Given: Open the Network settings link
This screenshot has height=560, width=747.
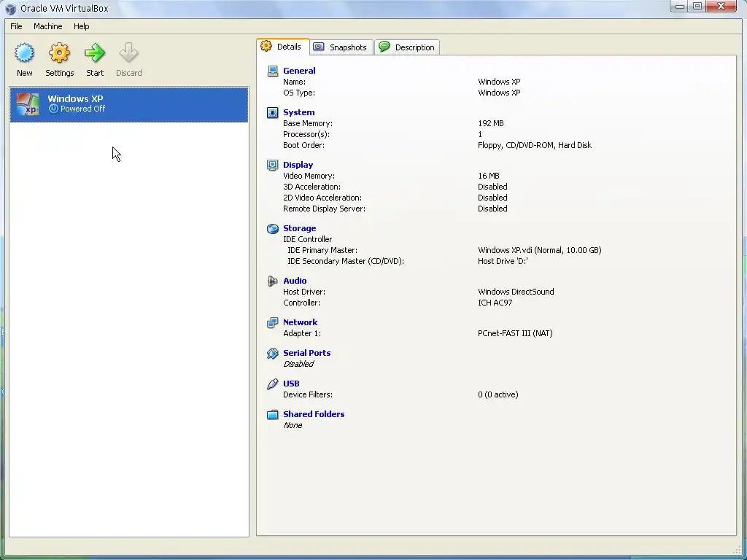Looking at the screenshot, I should [x=300, y=322].
